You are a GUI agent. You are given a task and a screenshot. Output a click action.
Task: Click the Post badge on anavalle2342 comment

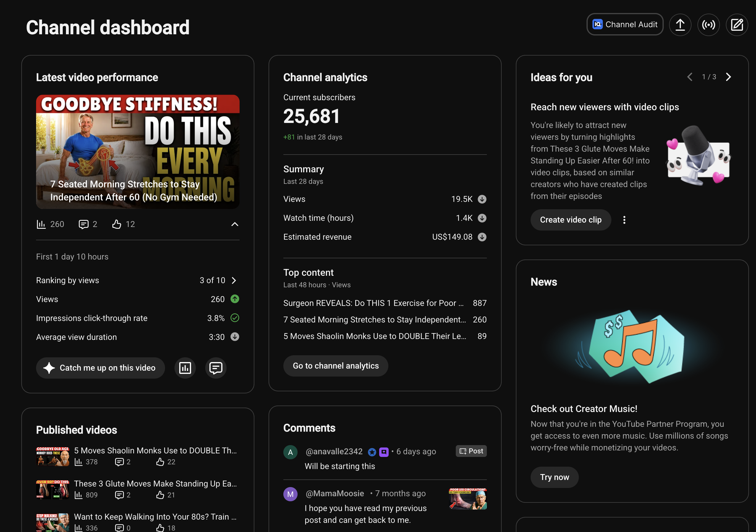pyautogui.click(x=471, y=451)
